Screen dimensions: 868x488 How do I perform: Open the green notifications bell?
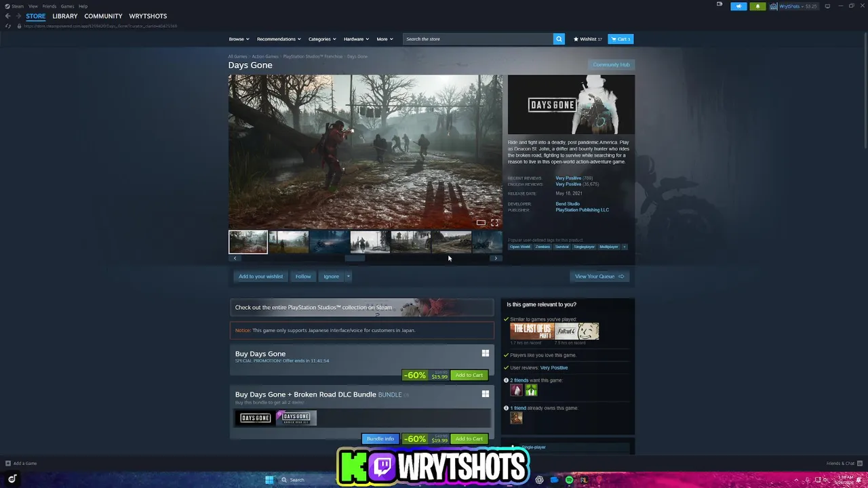coord(757,6)
